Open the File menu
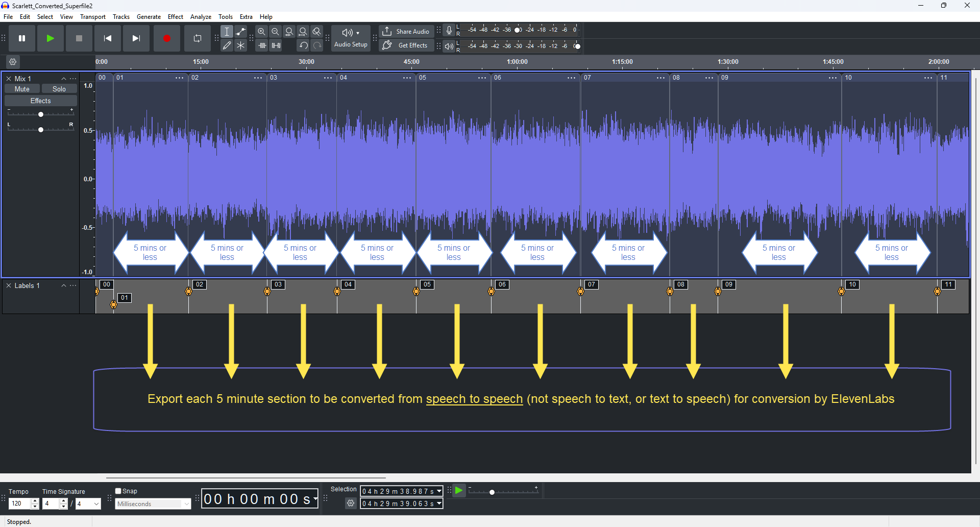Image resolution: width=980 pixels, height=527 pixels. [8, 17]
